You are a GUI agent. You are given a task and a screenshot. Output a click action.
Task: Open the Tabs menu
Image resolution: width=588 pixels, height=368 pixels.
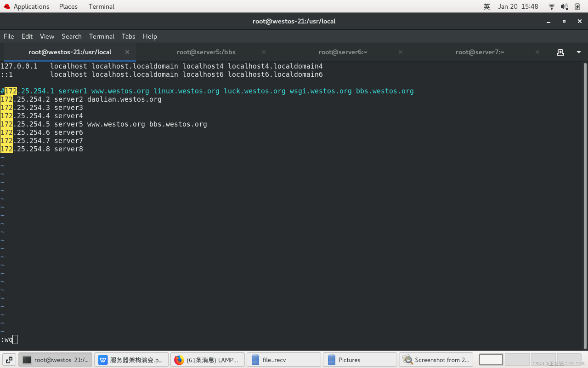[x=128, y=36]
